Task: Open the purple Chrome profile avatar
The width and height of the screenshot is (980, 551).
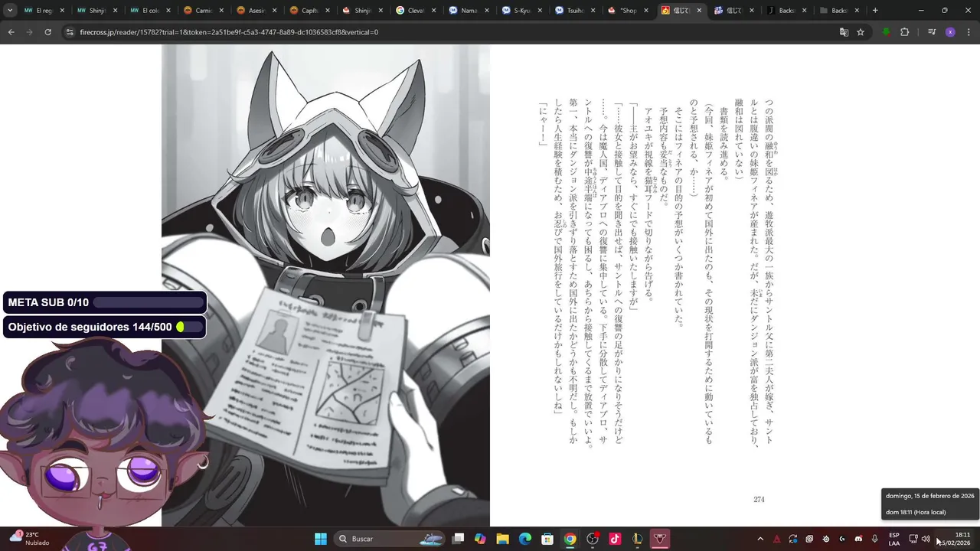Action: click(x=950, y=32)
